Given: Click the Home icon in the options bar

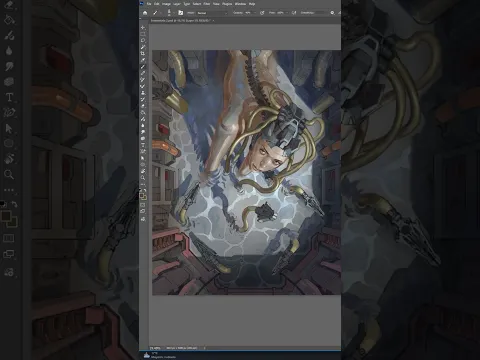Looking at the screenshot, I should (x=145, y=13).
